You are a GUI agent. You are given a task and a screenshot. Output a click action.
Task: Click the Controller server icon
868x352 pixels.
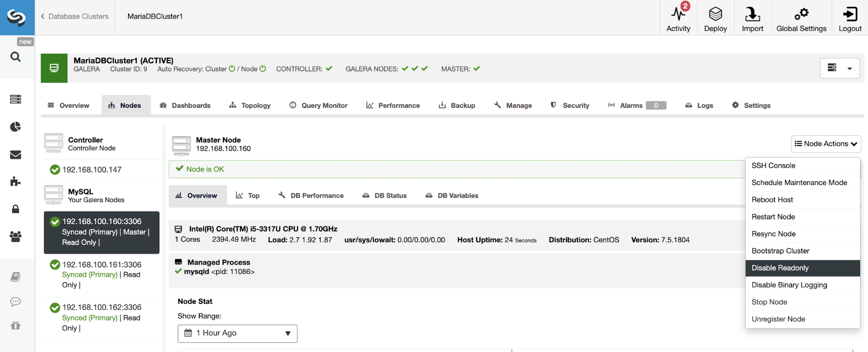click(x=53, y=143)
